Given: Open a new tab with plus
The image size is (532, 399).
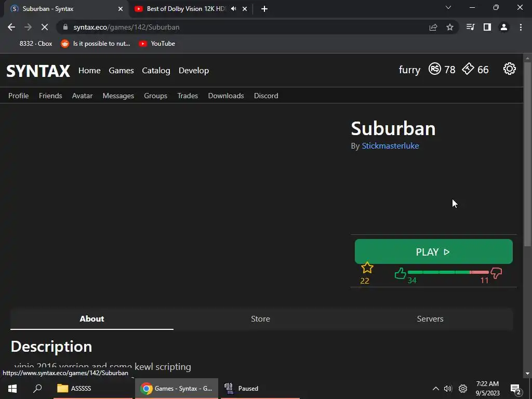Looking at the screenshot, I should pyautogui.click(x=264, y=9).
